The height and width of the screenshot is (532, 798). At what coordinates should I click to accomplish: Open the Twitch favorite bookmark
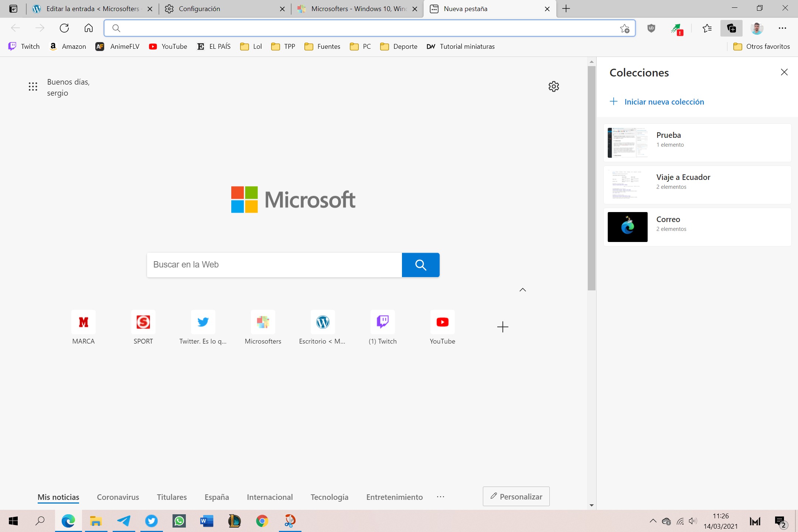[24, 47]
